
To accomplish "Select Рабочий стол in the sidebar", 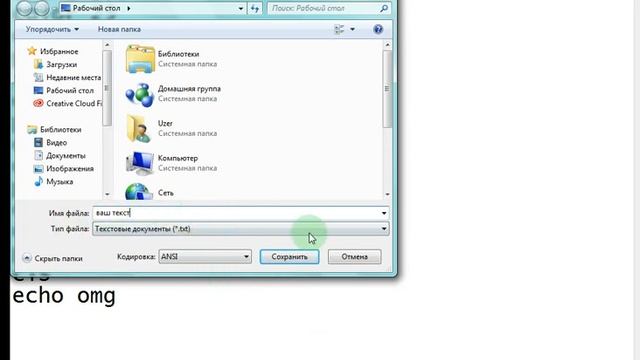I will click(x=70, y=91).
